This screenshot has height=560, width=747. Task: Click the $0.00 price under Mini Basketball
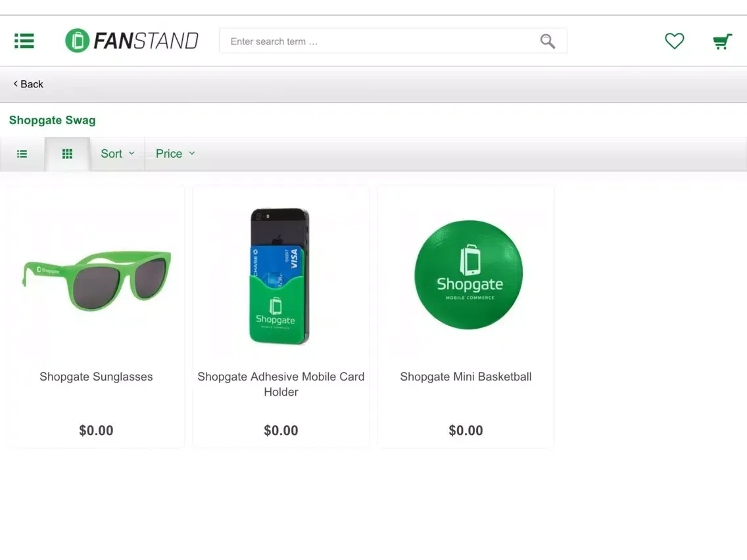point(466,431)
